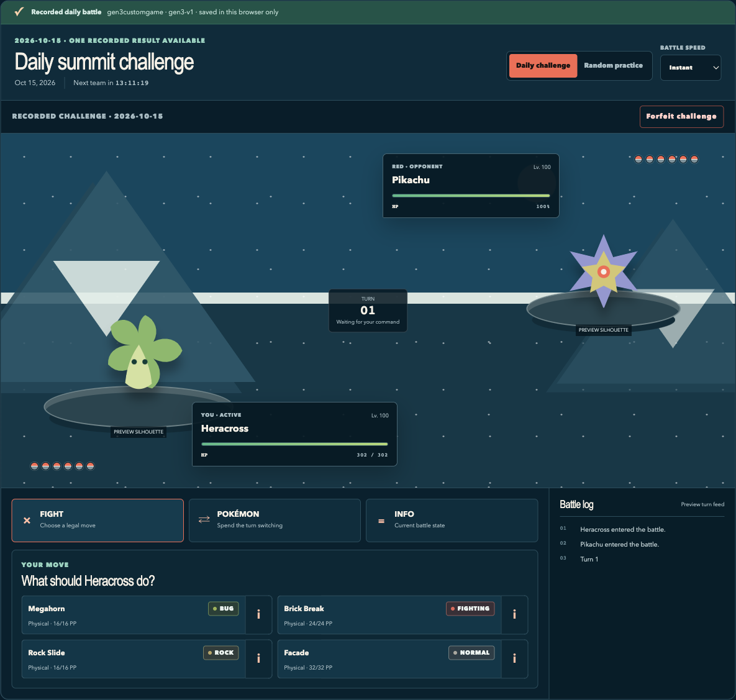The image size is (736, 700).
Task: Click the INFO lines icon
Action: coord(381,520)
